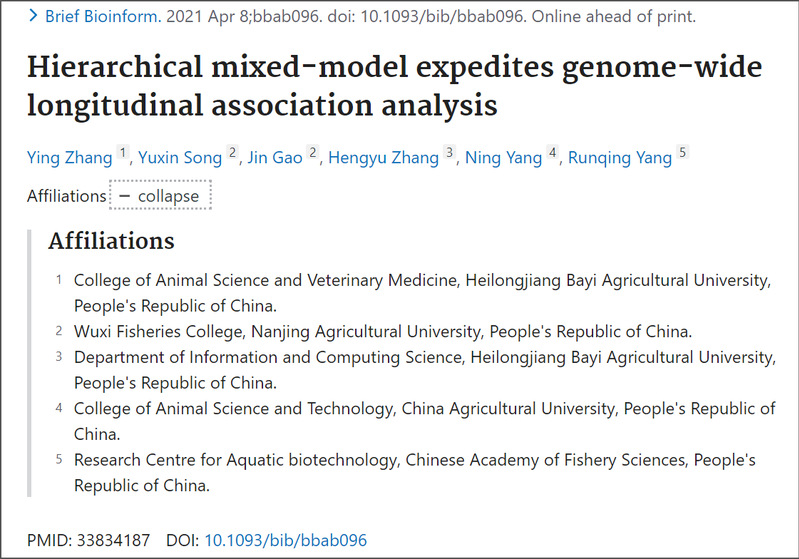Open the DOI link 10.1093/bib/bbab096

[x=285, y=540]
